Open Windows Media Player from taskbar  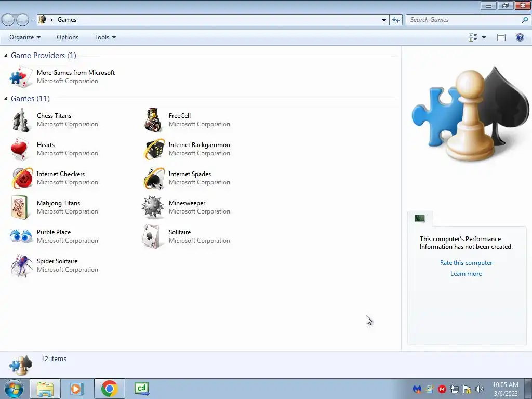click(77, 389)
